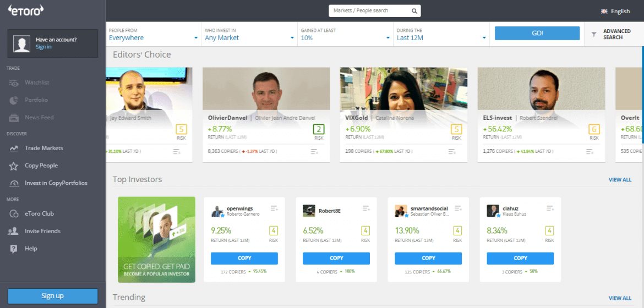Screen dimensions: 644x308
Task: Click the search magnifier icon
Action: tap(414, 11)
